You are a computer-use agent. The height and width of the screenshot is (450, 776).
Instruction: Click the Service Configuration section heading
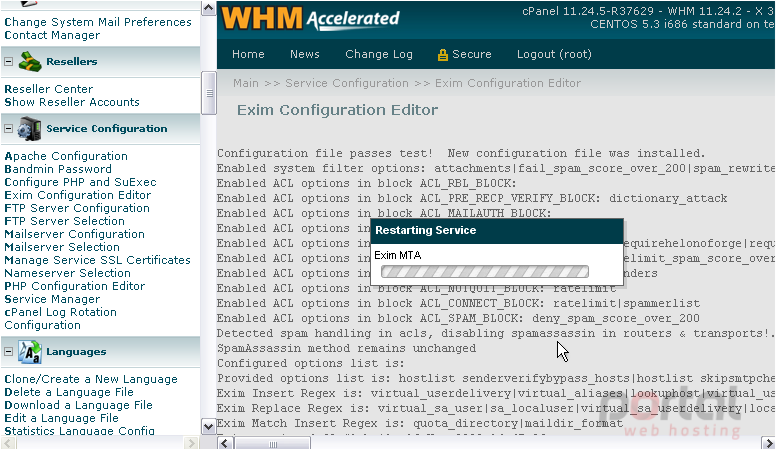pyautogui.click(x=107, y=129)
